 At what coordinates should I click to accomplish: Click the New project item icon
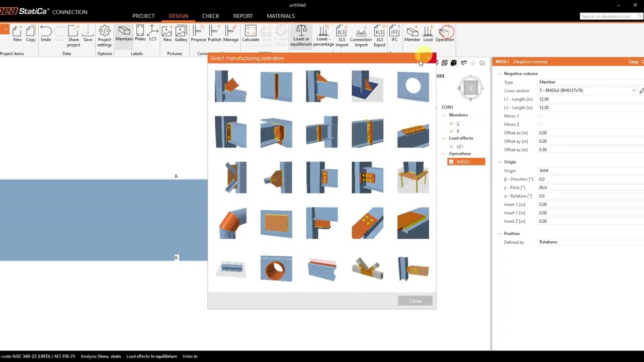(17, 34)
